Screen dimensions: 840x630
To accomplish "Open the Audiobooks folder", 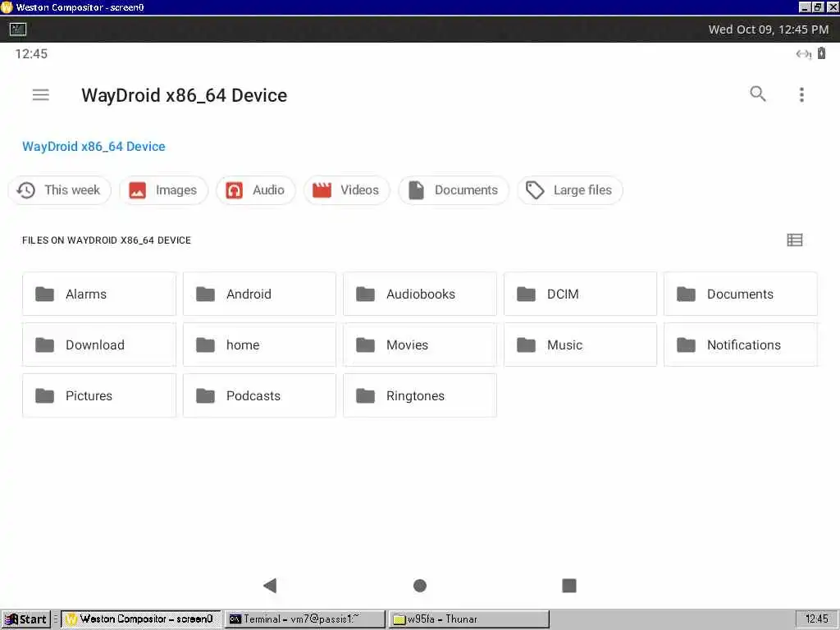I will point(420,294).
